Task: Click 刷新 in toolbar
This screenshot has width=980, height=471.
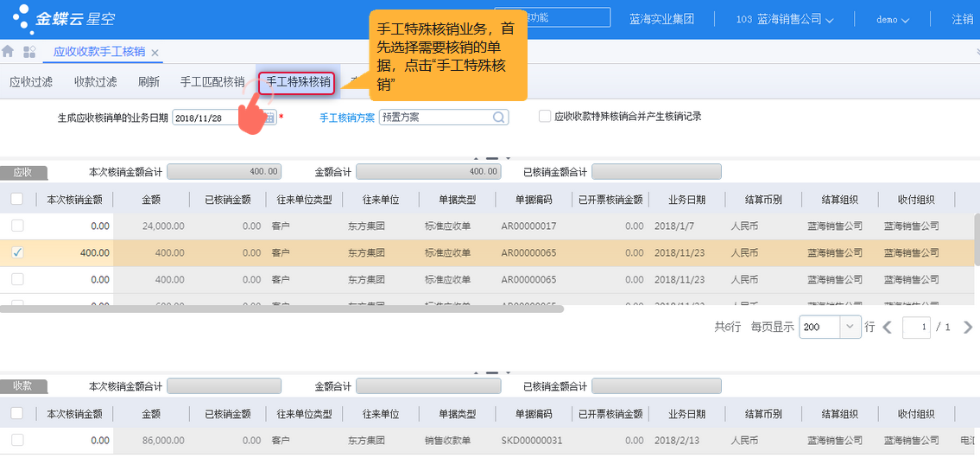Action: (149, 81)
